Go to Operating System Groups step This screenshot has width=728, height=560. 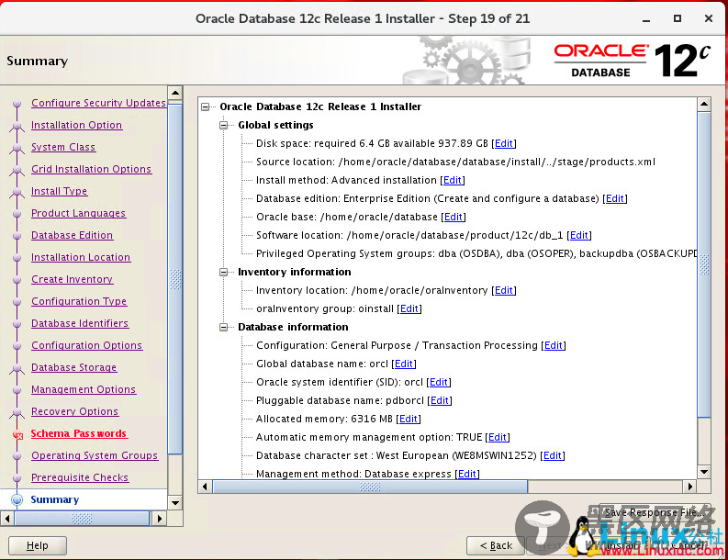click(95, 455)
